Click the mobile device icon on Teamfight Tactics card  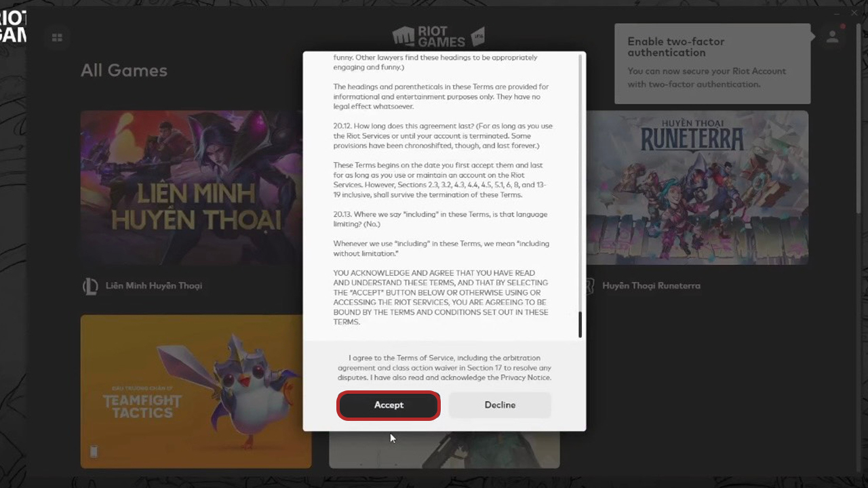pyautogui.click(x=94, y=451)
